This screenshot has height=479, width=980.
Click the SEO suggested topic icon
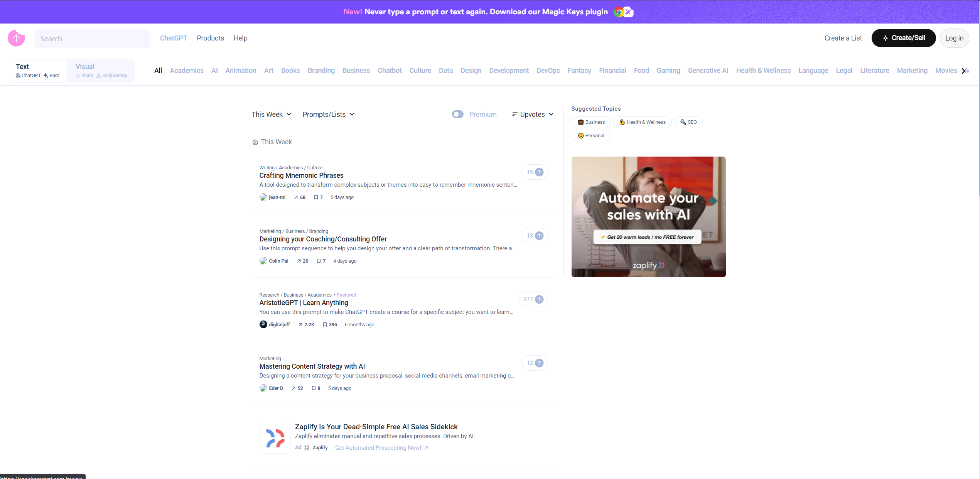click(683, 122)
